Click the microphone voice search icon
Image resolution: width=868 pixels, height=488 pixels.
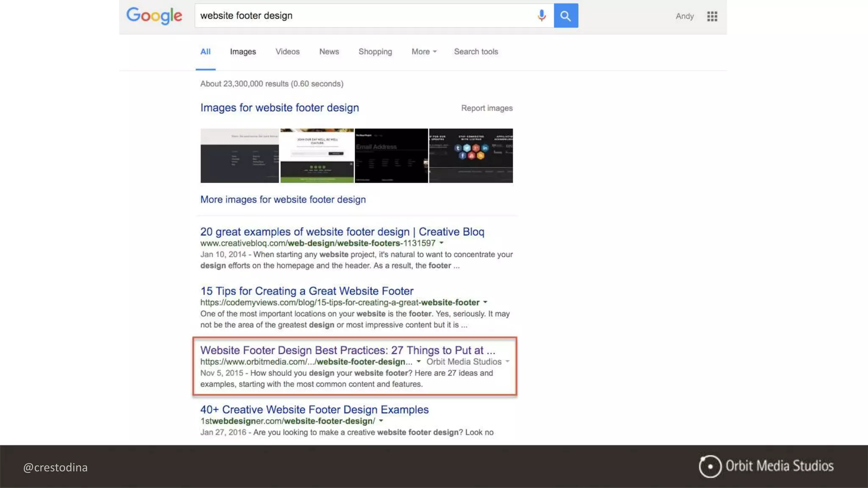coord(541,16)
